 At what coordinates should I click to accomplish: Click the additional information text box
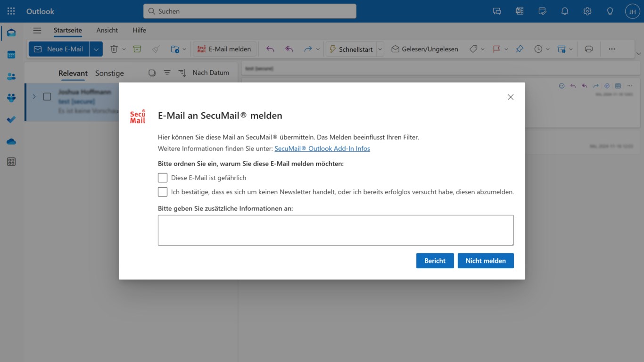pyautogui.click(x=335, y=230)
